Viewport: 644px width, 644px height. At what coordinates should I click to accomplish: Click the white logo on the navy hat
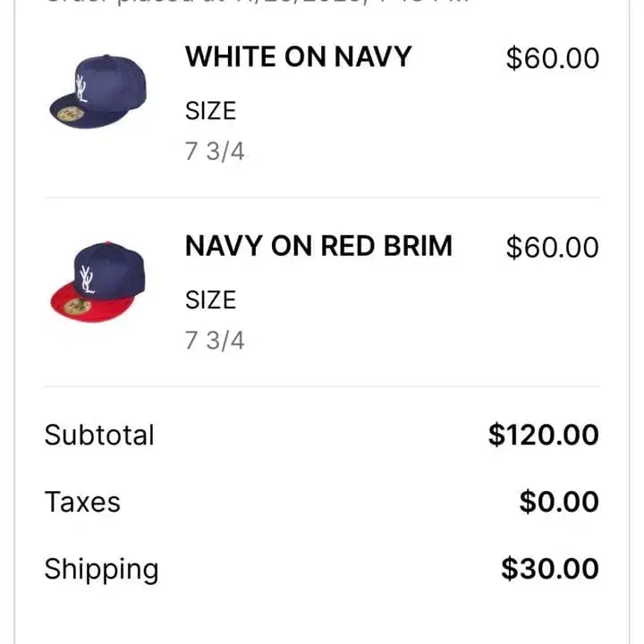(81, 89)
